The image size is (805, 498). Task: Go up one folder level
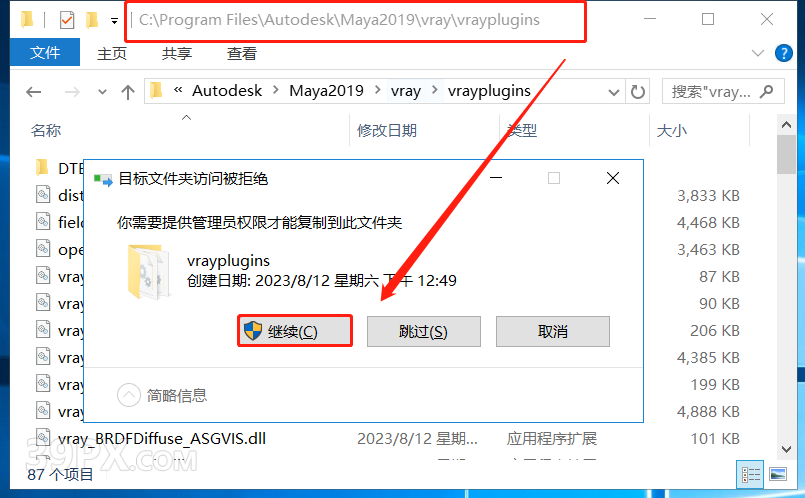pyautogui.click(x=128, y=92)
